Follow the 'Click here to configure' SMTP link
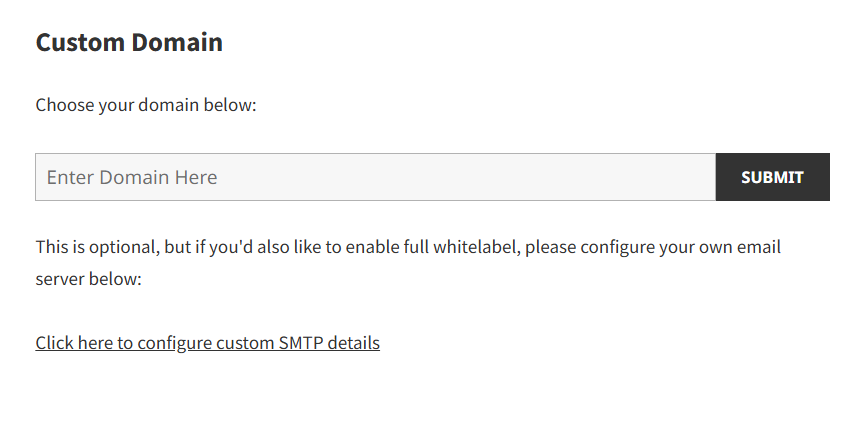This screenshot has height=428, width=855. tap(207, 343)
